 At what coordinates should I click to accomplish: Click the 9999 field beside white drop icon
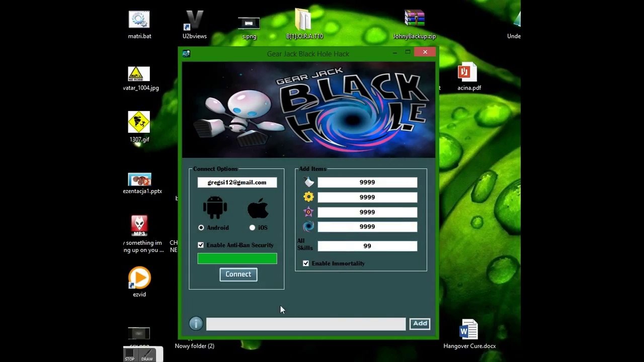pyautogui.click(x=367, y=182)
